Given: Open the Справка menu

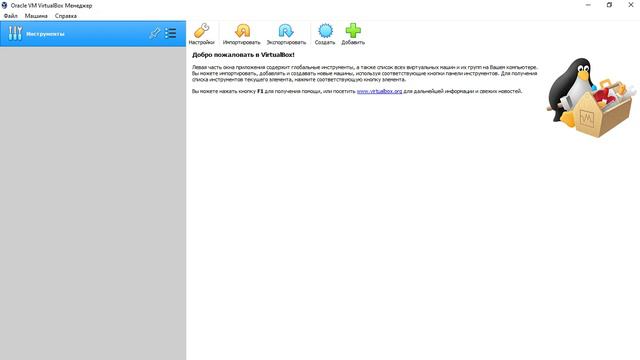Looking at the screenshot, I should pyautogui.click(x=66, y=16).
